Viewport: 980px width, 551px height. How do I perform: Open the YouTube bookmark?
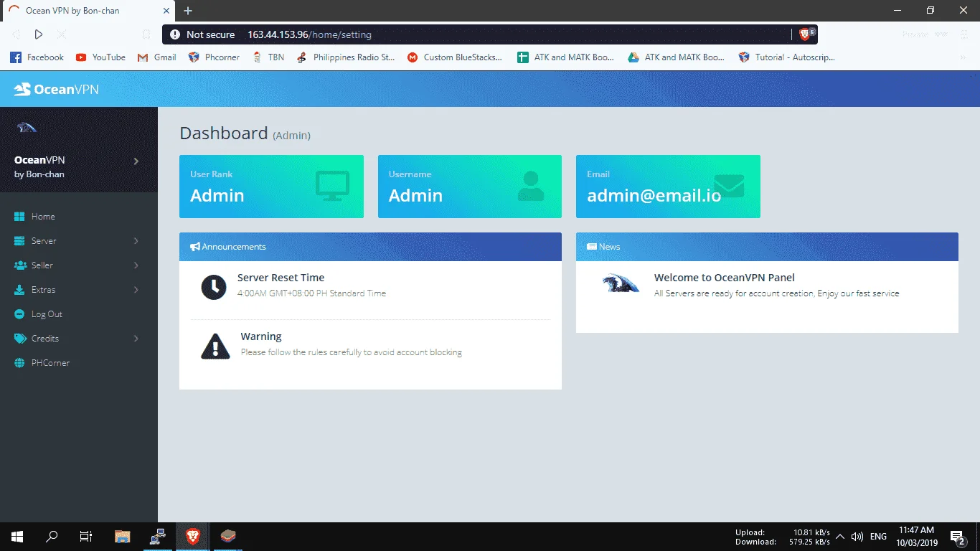(101, 57)
